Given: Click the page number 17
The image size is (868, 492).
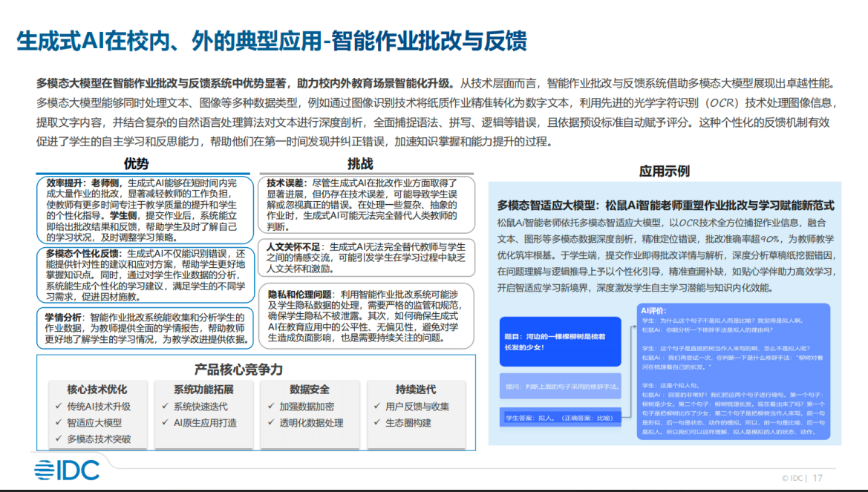Looking at the screenshot, I should pos(818,478).
